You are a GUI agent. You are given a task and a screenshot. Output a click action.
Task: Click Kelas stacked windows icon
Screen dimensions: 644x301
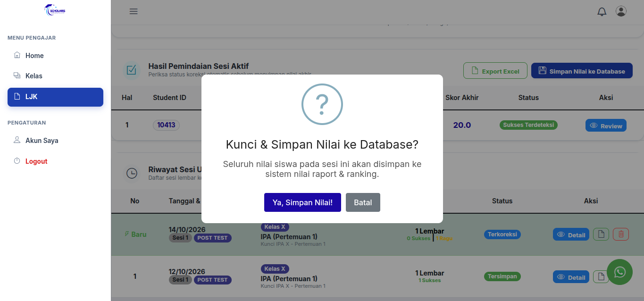point(17,75)
